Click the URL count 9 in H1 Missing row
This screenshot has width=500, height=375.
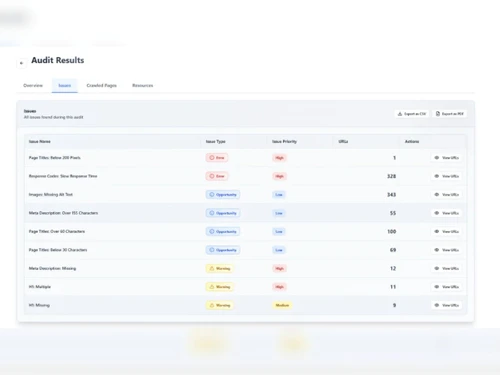pos(394,305)
